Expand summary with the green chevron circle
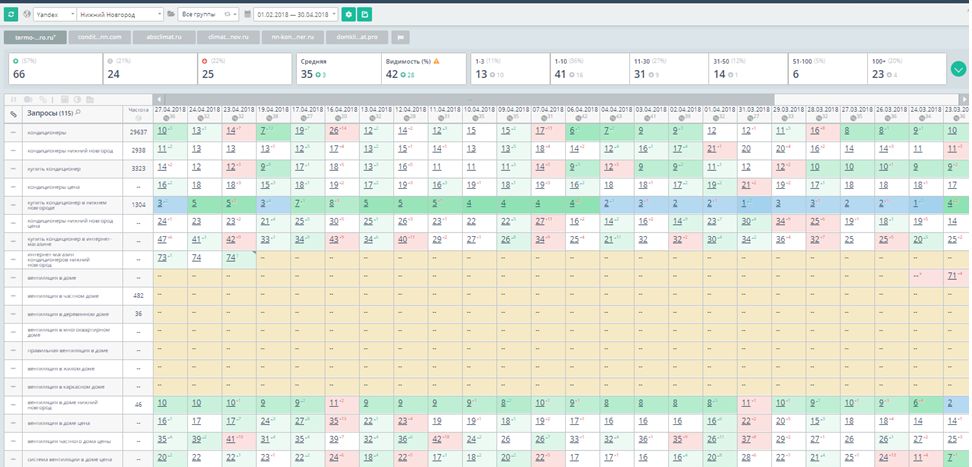The image size is (972, 467). 958,68
